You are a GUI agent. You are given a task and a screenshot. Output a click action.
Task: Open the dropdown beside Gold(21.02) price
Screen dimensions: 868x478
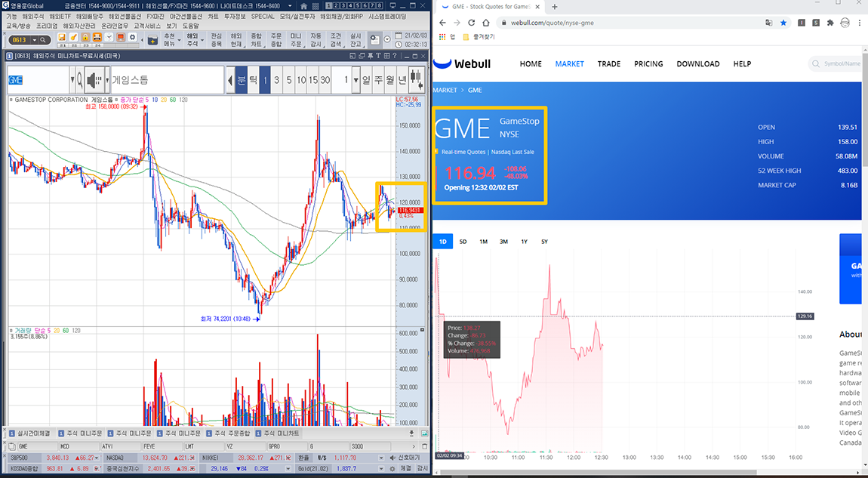click(x=381, y=469)
